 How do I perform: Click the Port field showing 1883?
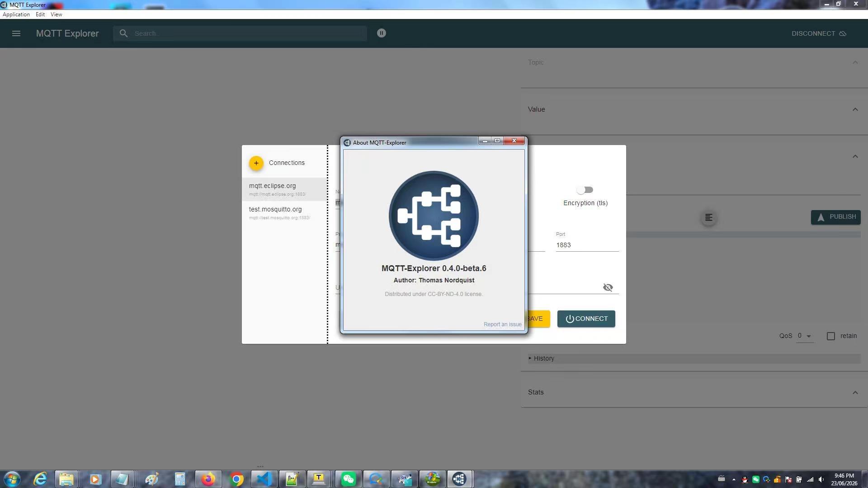pyautogui.click(x=587, y=245)
